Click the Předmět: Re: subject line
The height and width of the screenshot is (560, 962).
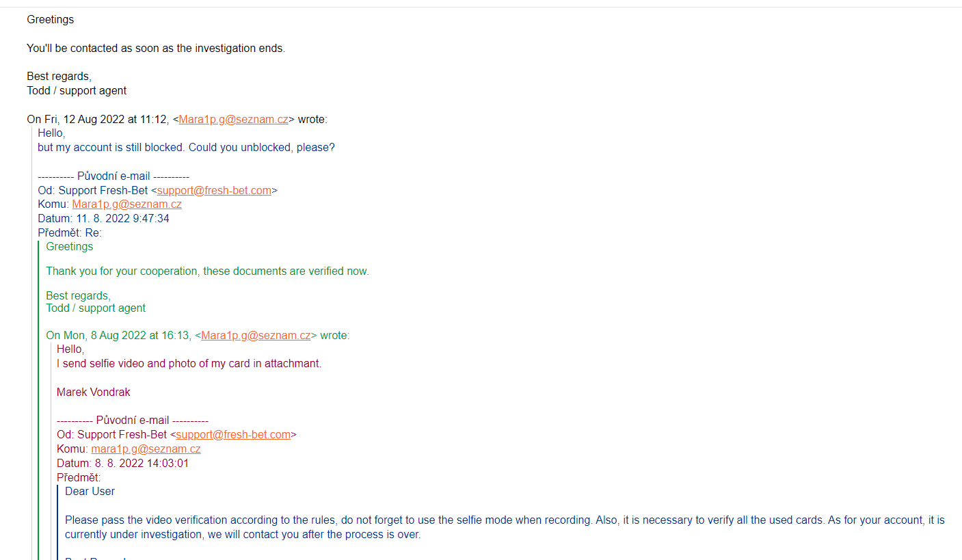click(x=70, y=232)
